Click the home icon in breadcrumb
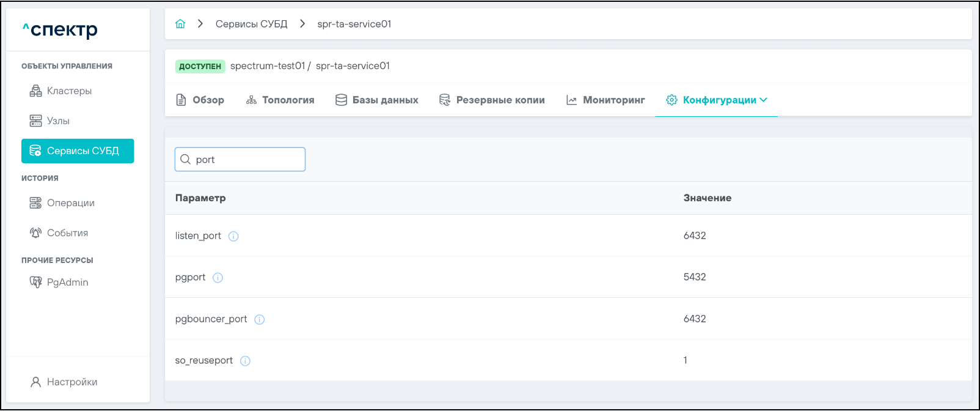 tap(180, 24)
